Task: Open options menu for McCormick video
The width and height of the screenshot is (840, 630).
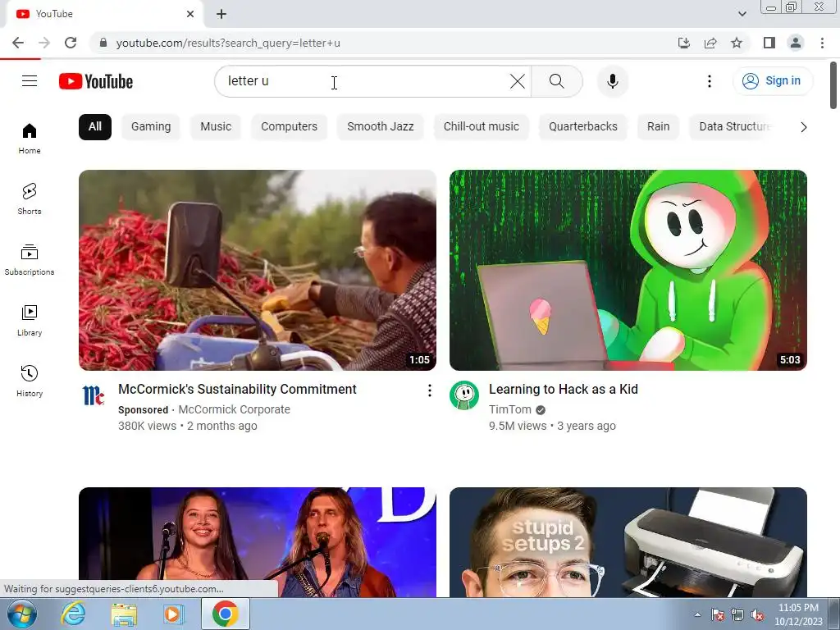Action: [x=429, y=390]
